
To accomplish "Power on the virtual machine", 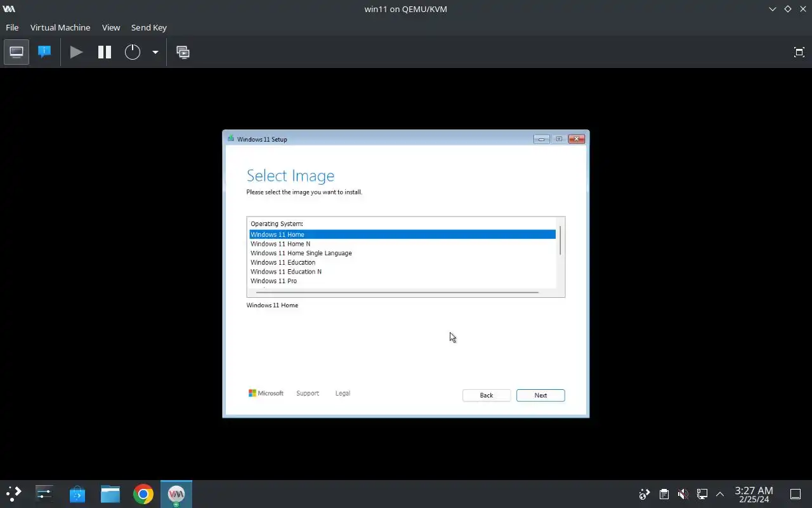I will tap(76, 52).
